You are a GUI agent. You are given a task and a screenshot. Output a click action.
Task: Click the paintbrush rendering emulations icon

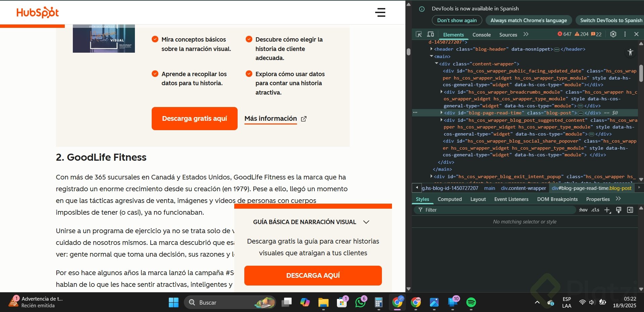click(x=618, y=210)
